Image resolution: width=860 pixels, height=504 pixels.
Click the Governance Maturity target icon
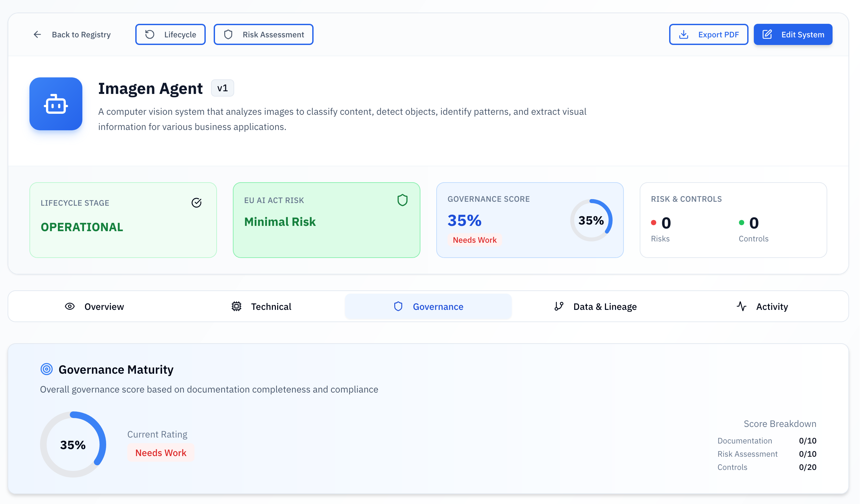click(46, 369)
